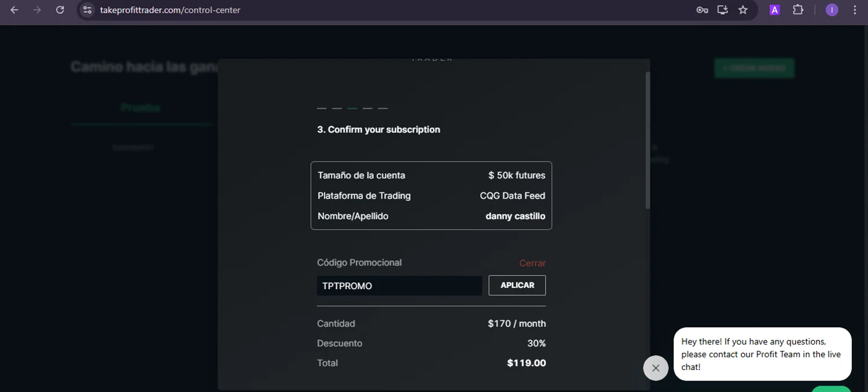Select the Prueba tab behind the dialog
Screen dimensions: 868x392
pos(141,108)
